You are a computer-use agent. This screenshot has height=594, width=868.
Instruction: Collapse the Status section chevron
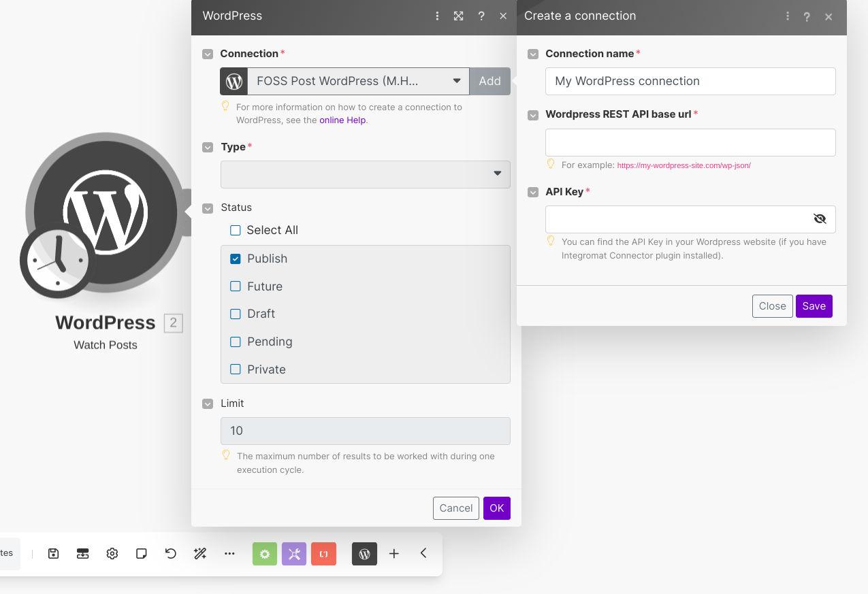tap(208, 208)
